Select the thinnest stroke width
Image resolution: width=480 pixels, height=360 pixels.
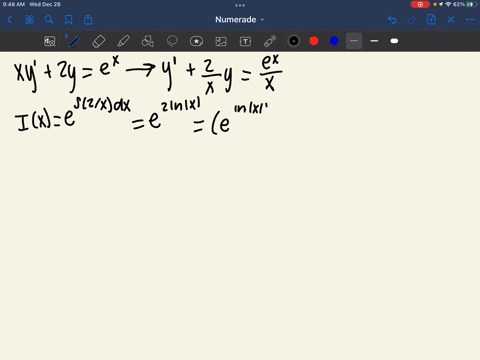coord(354,41)
